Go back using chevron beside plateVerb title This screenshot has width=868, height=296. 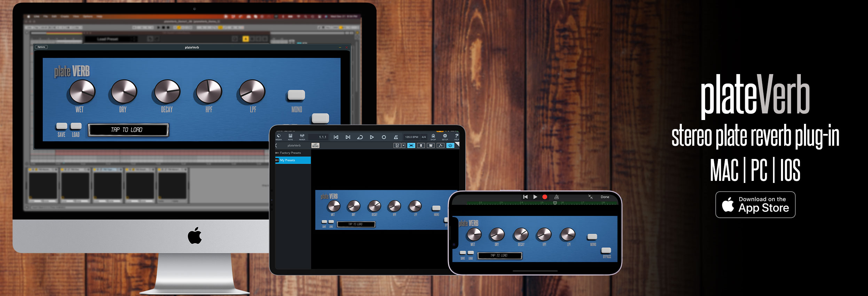pyautogui.click(x=276, y=145)
